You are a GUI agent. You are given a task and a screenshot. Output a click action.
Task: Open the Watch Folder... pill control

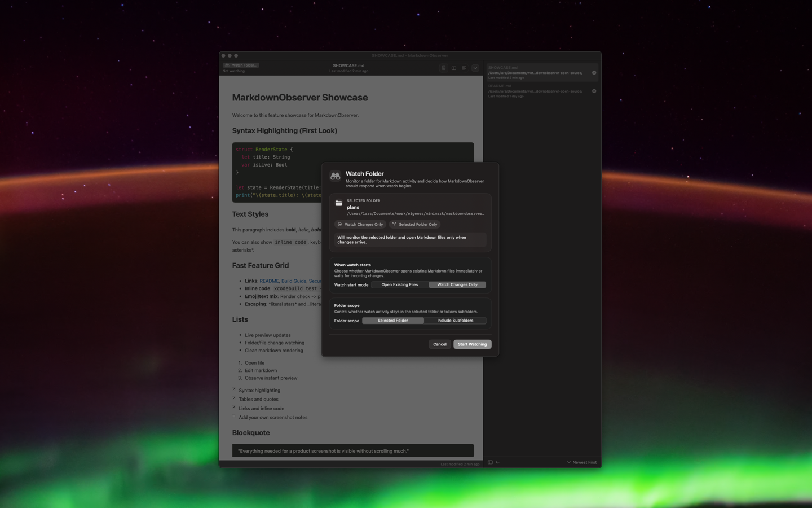[241, 65]
